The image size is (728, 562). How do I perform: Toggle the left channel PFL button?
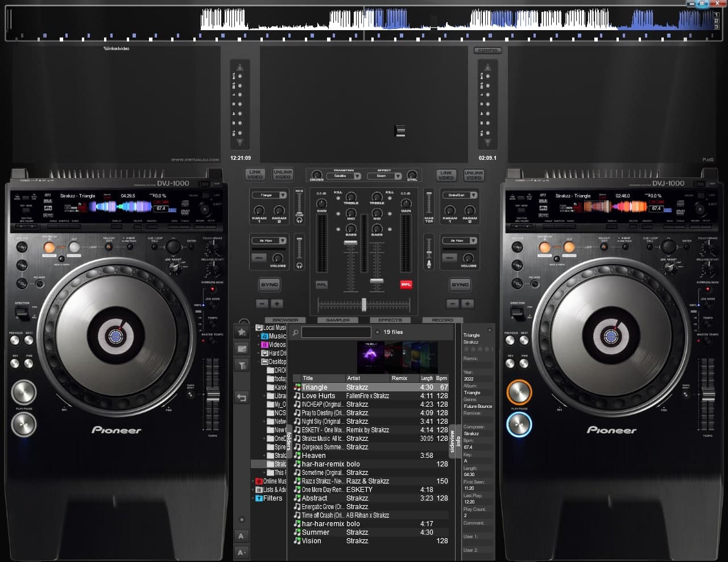click(321, 284)
